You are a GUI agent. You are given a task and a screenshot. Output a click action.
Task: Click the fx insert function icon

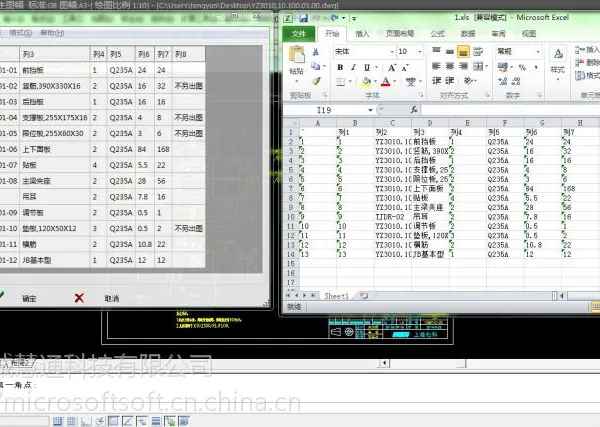coord(414,110)
